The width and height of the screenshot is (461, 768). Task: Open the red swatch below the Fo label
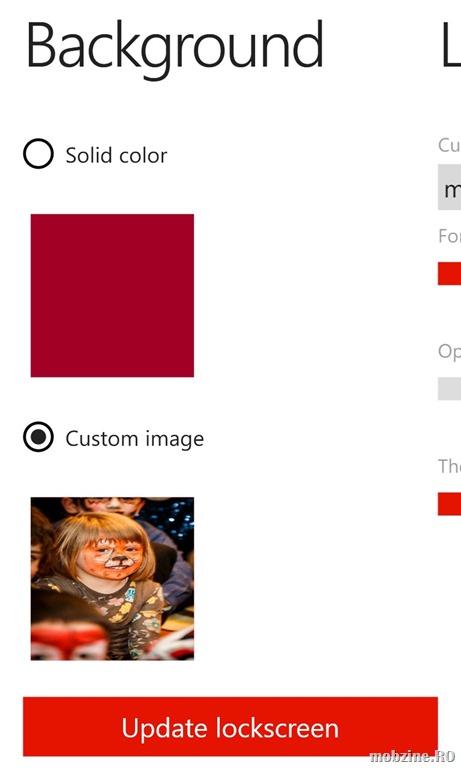[449, 273]
